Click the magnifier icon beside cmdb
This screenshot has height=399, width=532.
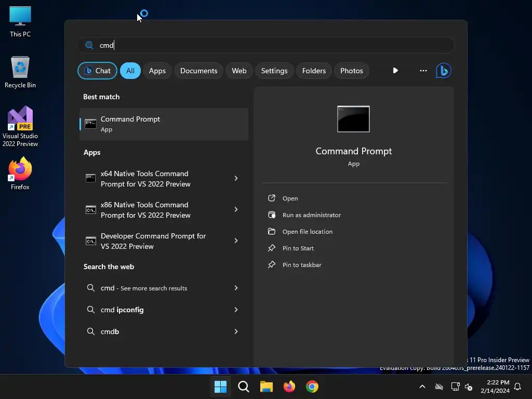point(90,331)
